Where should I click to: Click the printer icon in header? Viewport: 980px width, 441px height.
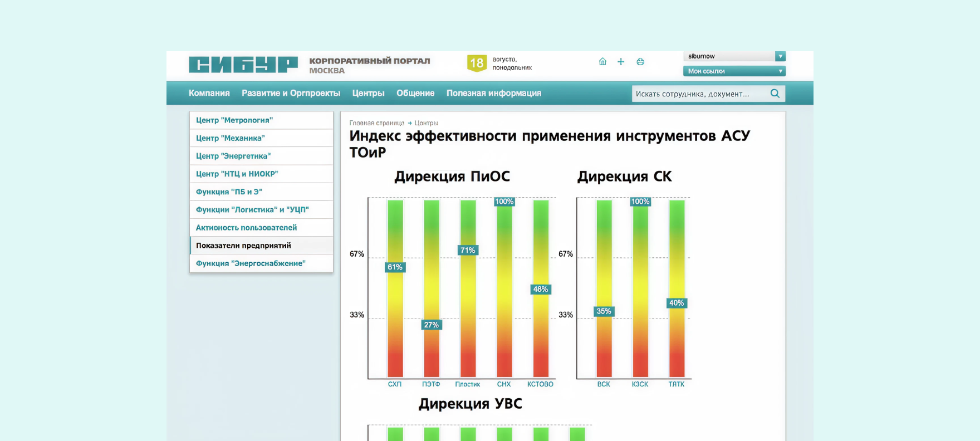point(640,62)
